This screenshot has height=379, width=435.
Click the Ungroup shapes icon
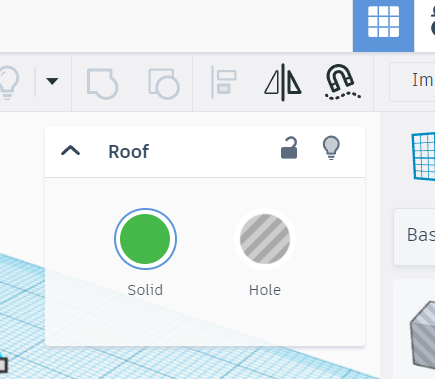(164, 84)
